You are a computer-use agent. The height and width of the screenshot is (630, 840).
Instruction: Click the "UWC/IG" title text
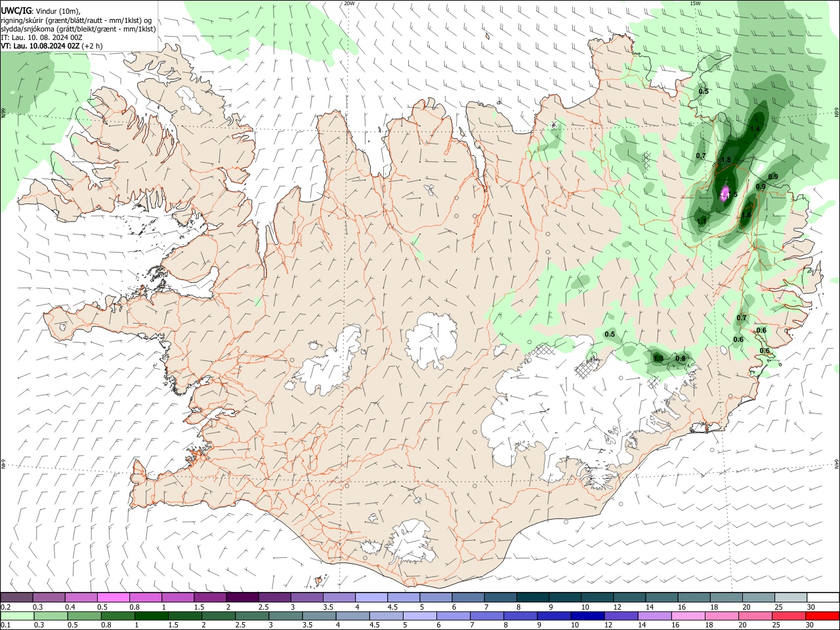[x=16, y=10]
